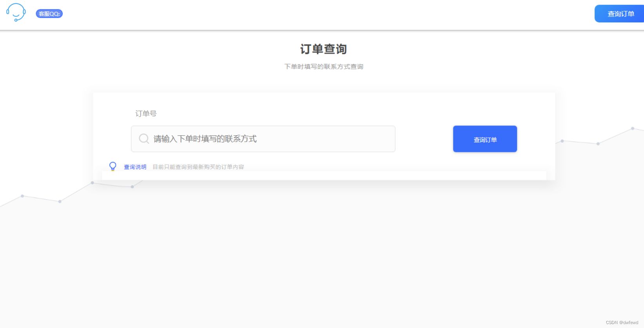Click the customer service headset logo icon
Image resolution: width=644 pixels, height=328 pixels.
pos(16,13)
